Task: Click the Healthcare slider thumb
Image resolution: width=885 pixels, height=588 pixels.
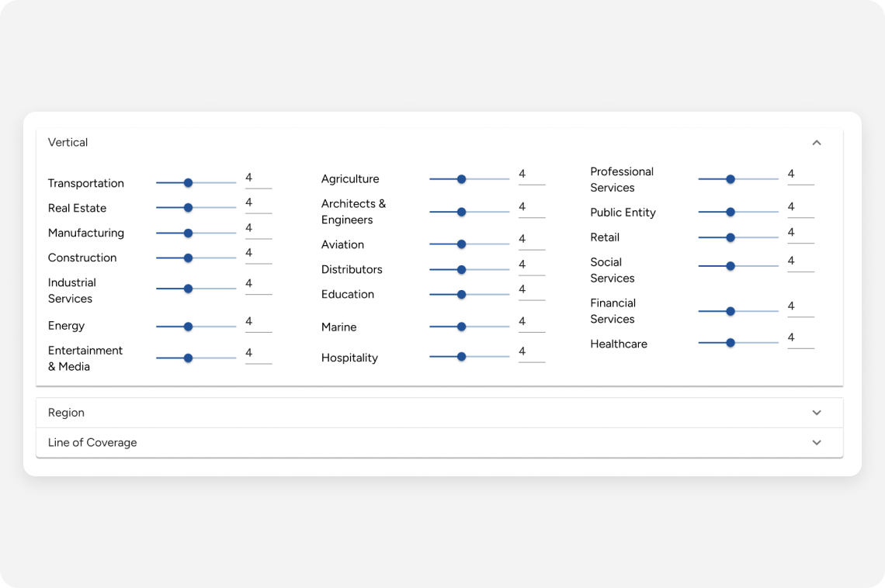Action: 731,342
